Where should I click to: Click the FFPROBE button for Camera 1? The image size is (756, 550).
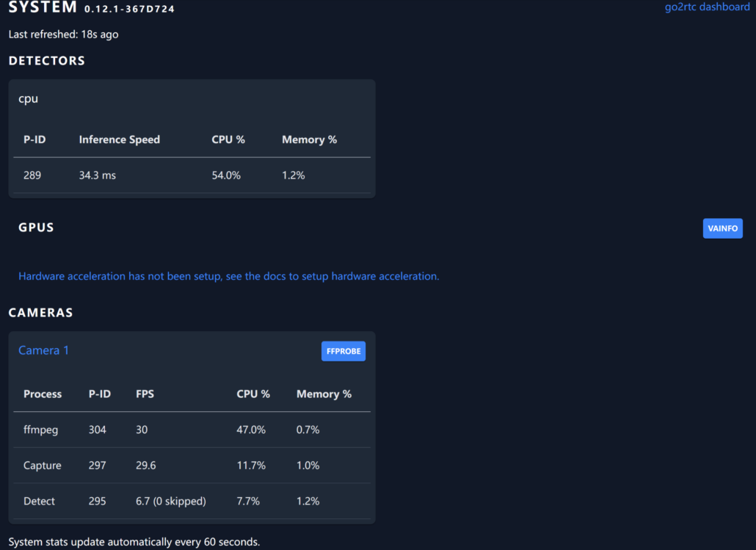point(343,351)
